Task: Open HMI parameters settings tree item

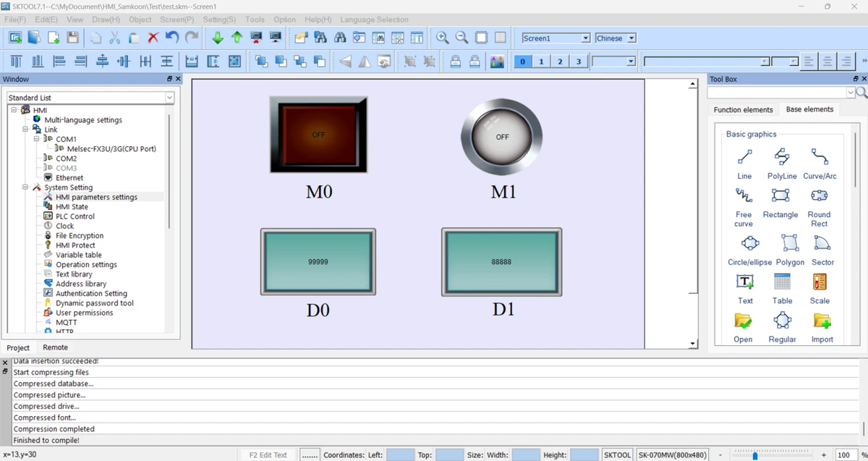Action: click(x=96, y=197)
